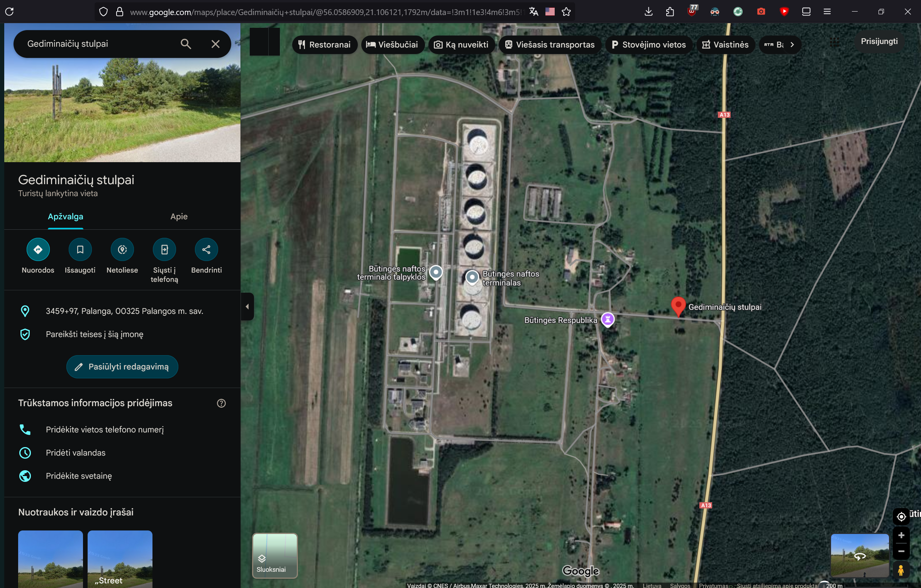The height and width of the screenshot is (588, 921).
Task: Click the Būtingės naftos terminalo talpyklos marker
Action: click(x=436, y=272)
